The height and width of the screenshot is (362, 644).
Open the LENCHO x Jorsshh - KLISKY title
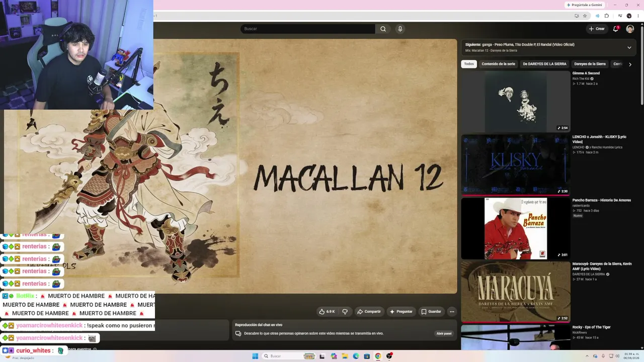click(x=599, y=139)
